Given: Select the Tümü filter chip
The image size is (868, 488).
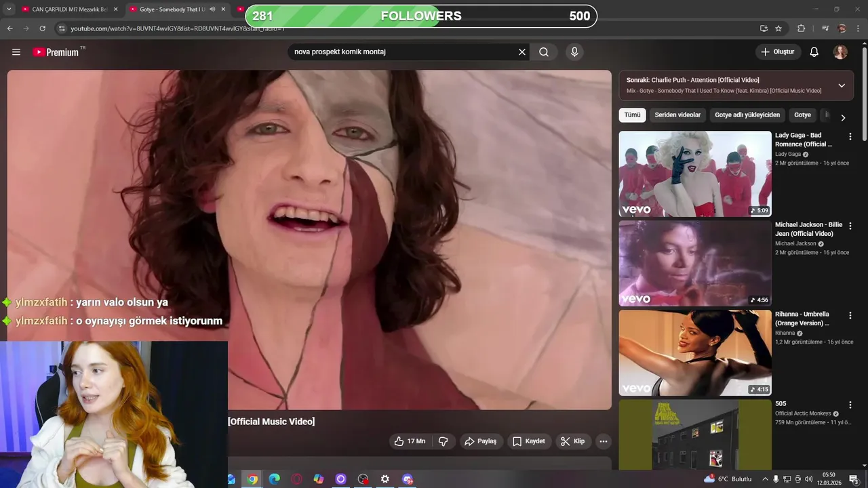Looking at the screenshot, I should click(632, 115).
